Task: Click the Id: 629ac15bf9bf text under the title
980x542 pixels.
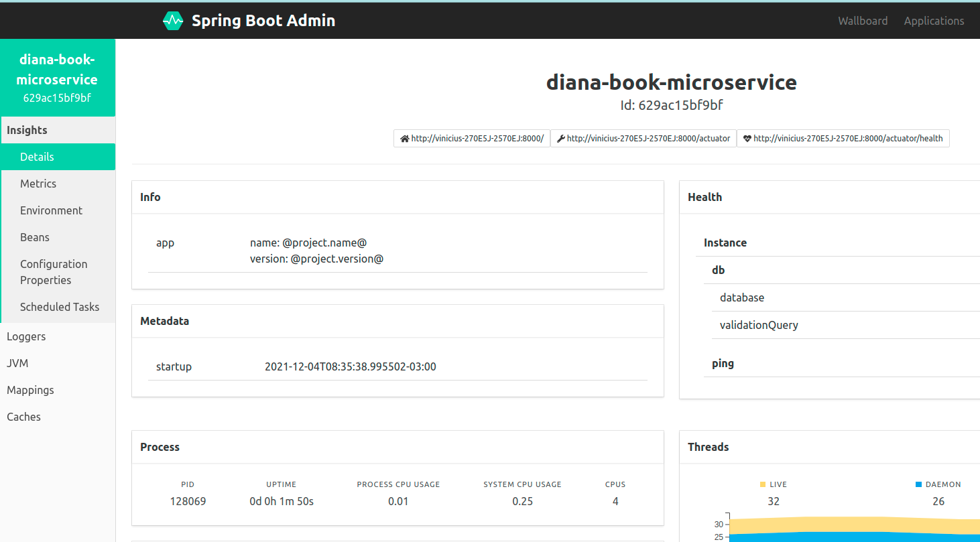Action: [x=672, y=105]
